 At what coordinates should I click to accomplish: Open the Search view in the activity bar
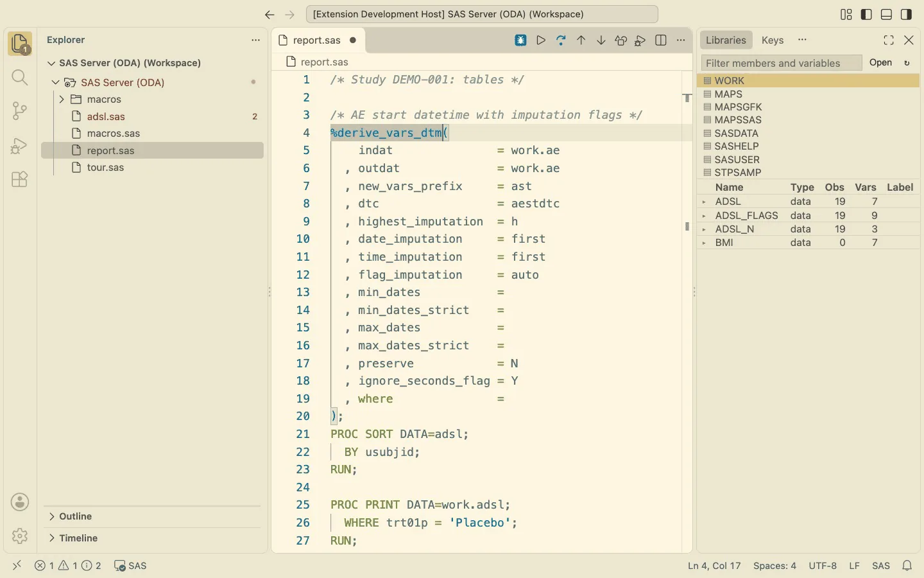pos(20,78)
